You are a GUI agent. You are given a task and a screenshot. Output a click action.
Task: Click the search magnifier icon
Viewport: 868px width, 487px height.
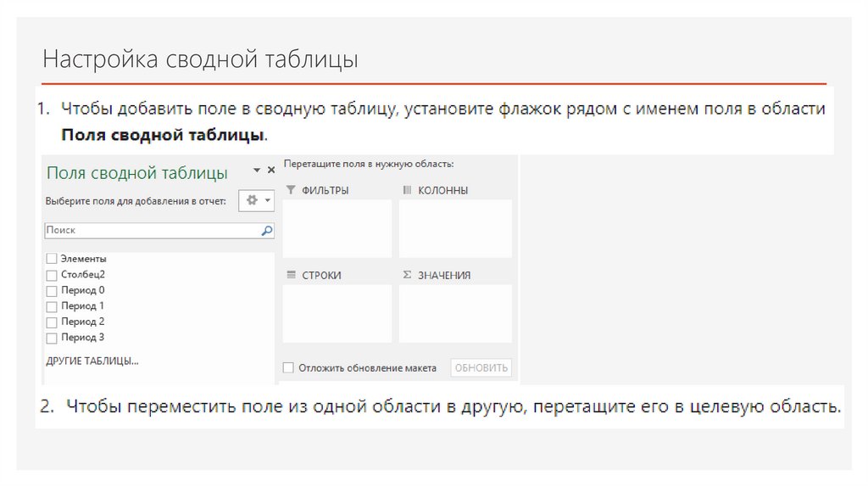[267, 231]
